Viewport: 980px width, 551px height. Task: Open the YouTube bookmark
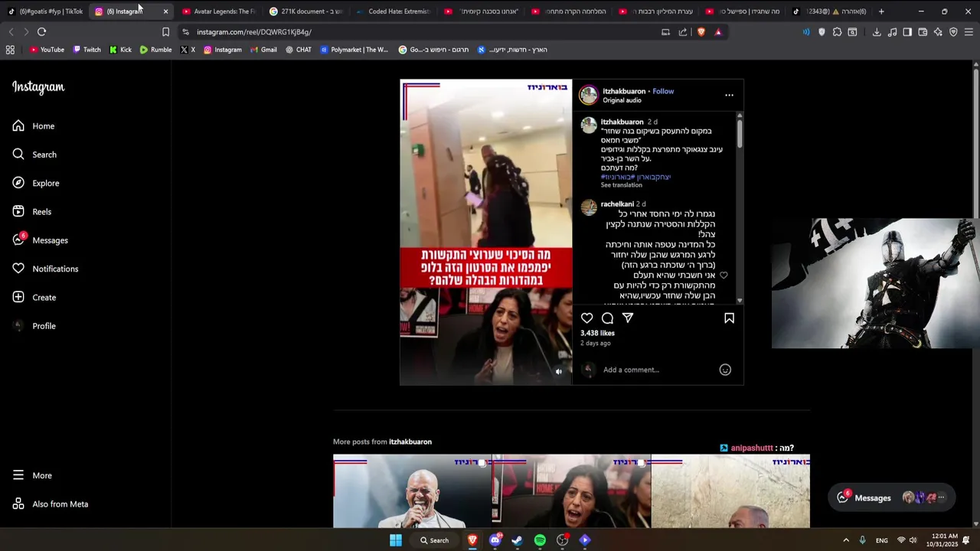click(x=47, y=50)
